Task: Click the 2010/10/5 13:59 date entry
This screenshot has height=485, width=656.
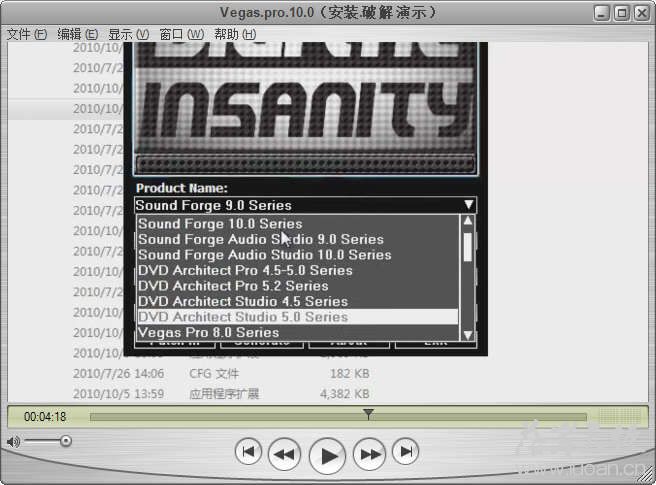Action: (x=118, y=394)
